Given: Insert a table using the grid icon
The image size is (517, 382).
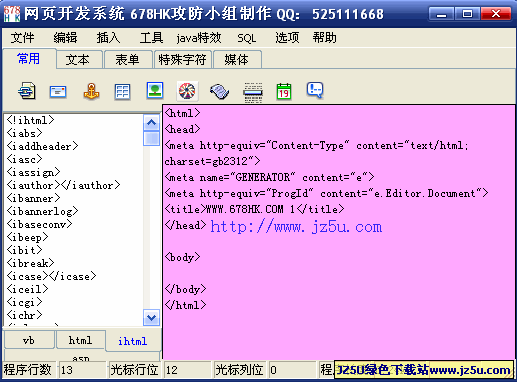Looking at the screenshot, I should click(x=122, y=91).
